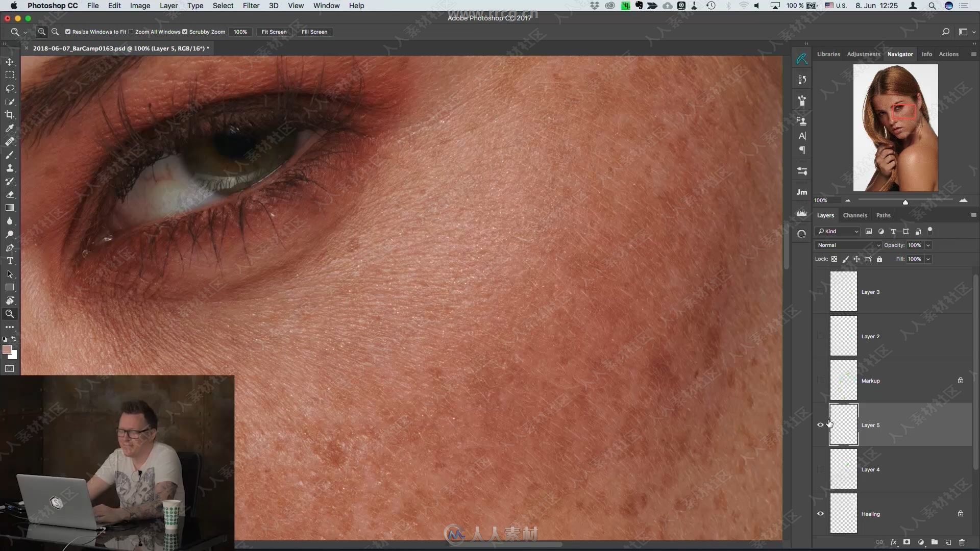Open the Layers panel options menu
The width and height of the screenshot is (980, 551).
[973, 215]
